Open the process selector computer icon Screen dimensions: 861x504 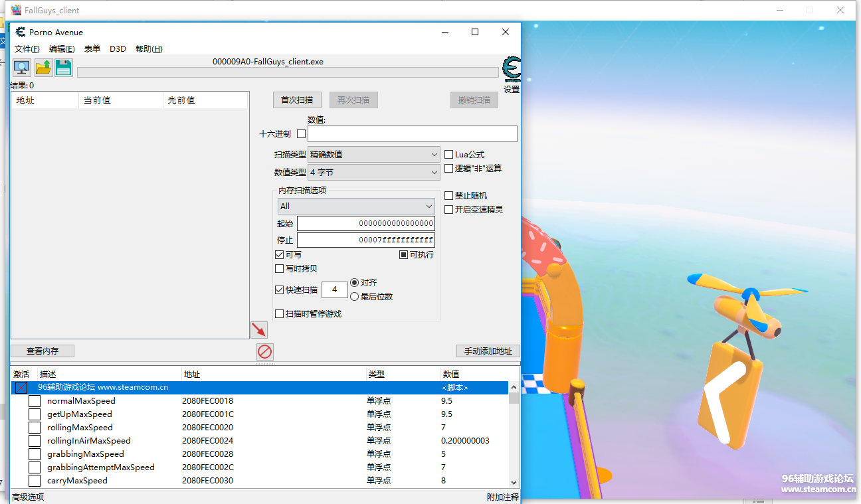click(22, 67)
